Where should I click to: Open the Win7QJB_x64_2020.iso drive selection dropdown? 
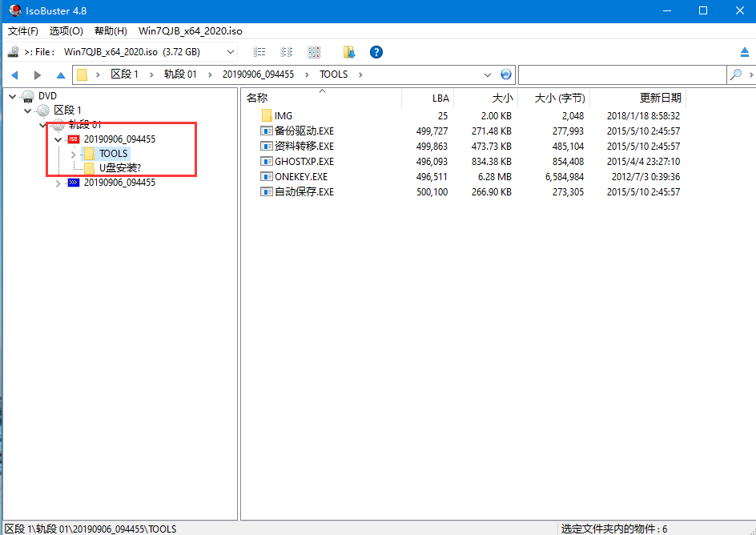pyautogui.click(x=231, y=52)
